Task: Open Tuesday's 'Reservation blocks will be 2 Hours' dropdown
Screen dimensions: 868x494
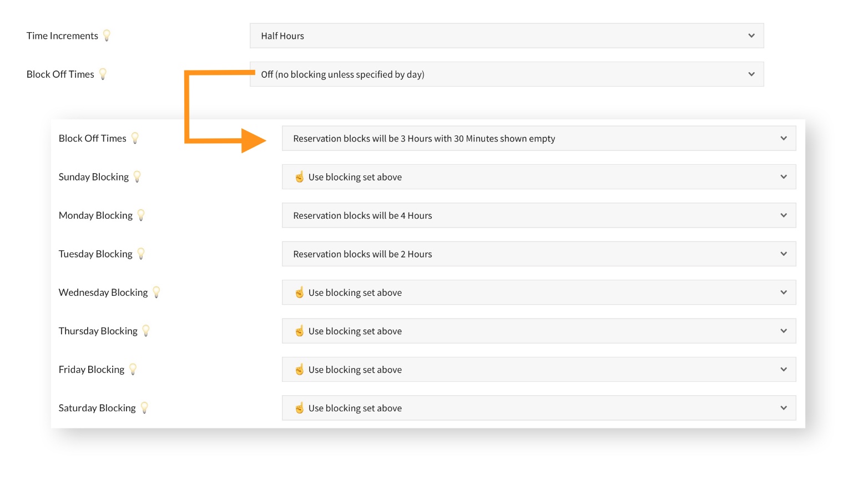Action: [x=538, y=254]
